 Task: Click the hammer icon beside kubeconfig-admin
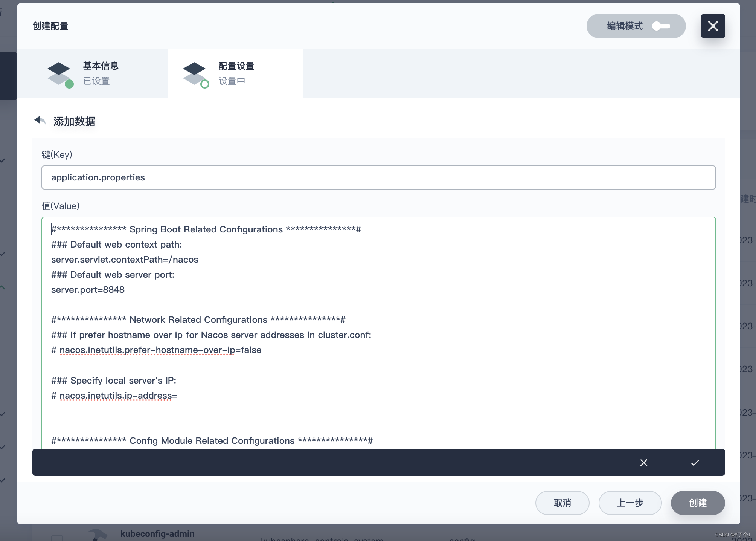(98, 535)
